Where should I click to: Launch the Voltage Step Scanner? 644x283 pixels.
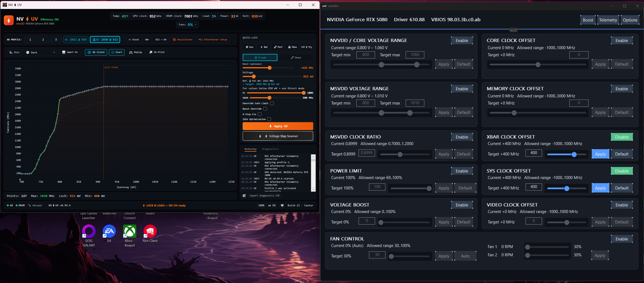[278, 136]
